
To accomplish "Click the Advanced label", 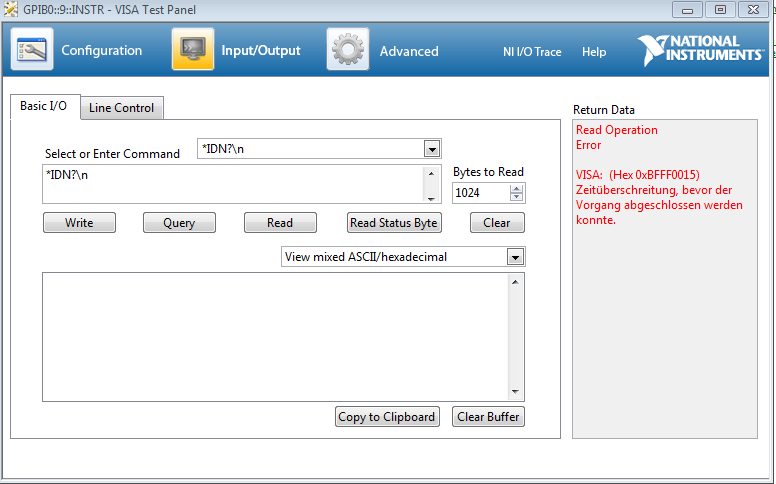I will point(409,51).
